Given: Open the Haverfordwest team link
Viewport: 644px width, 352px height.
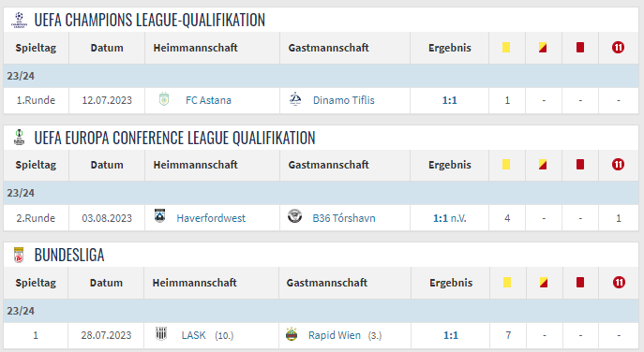Looking at the screenshot, I should click(x=211, y=218).
